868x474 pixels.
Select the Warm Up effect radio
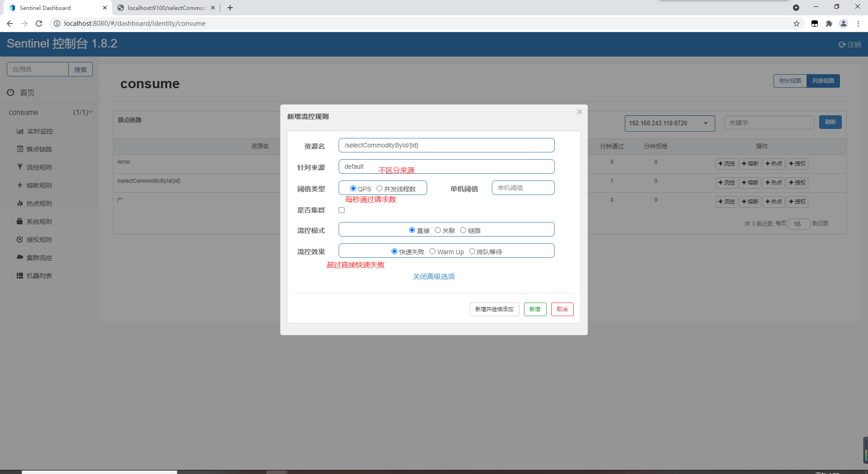(x=432, y=251)
